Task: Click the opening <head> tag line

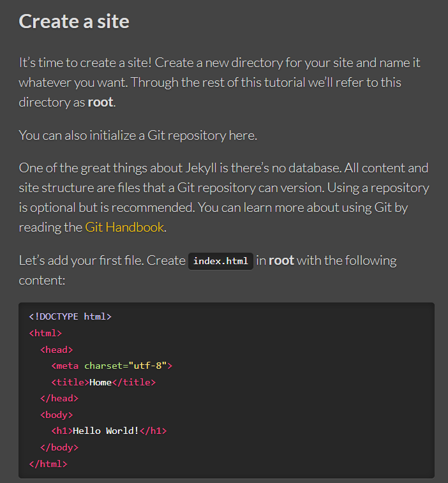Action: pyautogui.click(x=56, y=350)
